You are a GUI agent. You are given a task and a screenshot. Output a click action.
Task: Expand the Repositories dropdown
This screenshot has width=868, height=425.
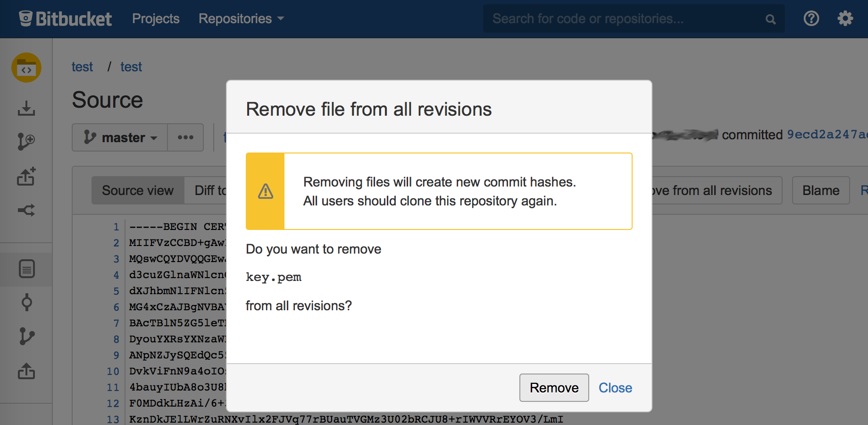click(x=241, y=18)
